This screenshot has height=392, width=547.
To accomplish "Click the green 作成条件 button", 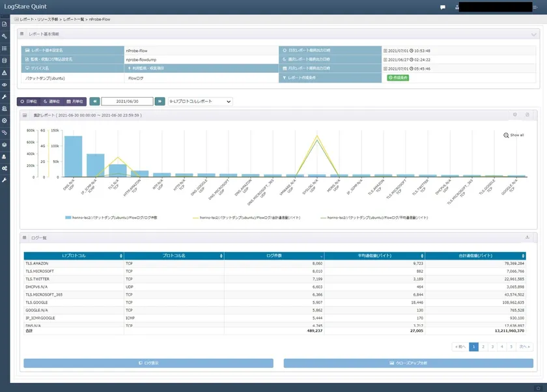I will tap(398, 77).
